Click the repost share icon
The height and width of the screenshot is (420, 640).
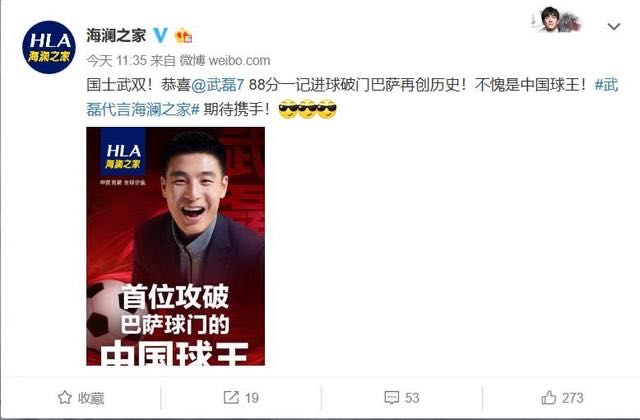point(231,397)
